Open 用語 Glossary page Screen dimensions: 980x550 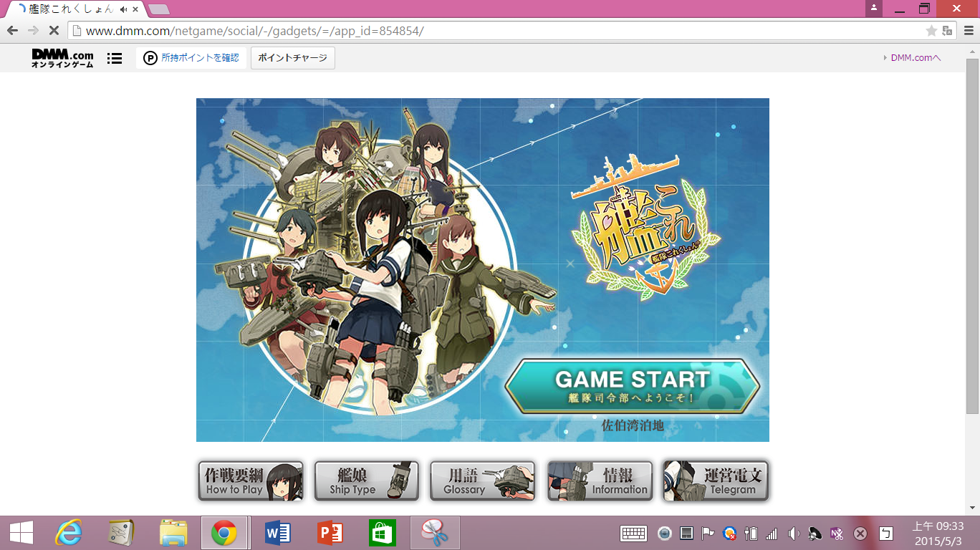click(483, 481)
